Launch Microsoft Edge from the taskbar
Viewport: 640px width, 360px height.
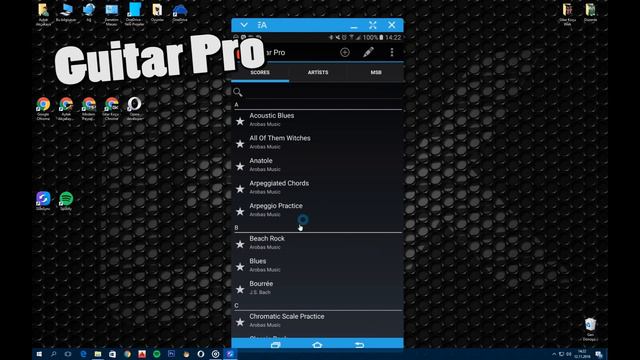83,354
